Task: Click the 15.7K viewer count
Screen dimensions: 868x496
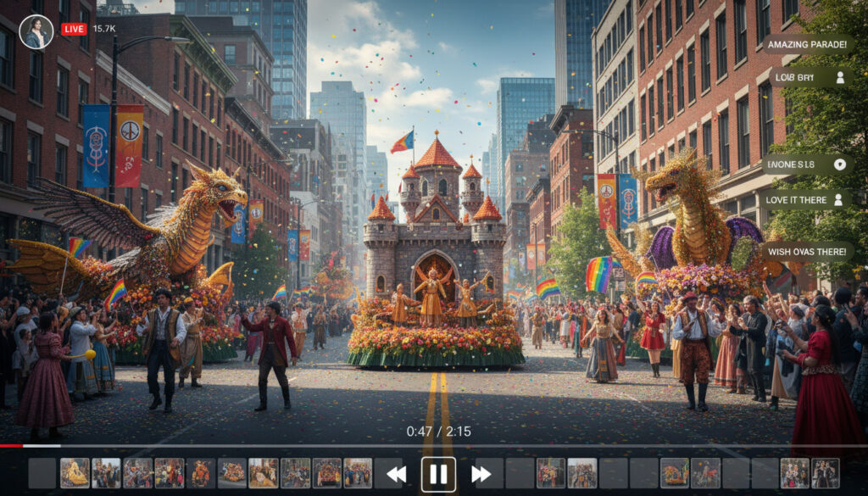Action: pos(104,29)
